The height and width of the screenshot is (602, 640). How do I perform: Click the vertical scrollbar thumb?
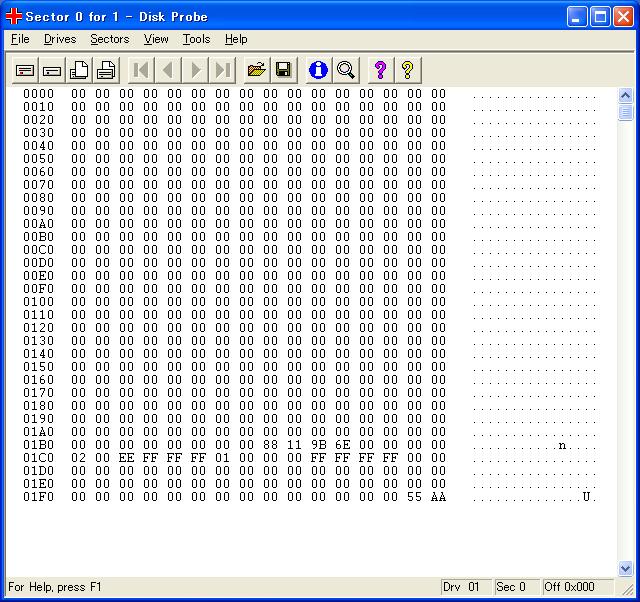tap(625, 112)
